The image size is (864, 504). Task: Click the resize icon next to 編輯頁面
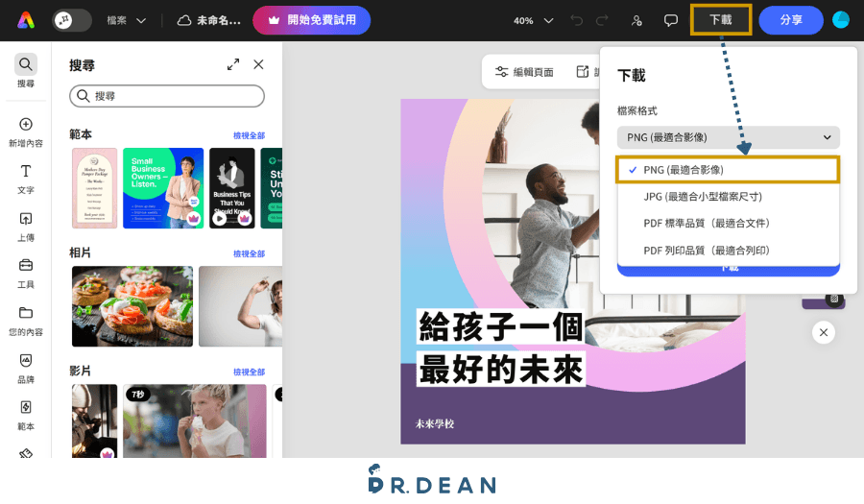(583, 72)
